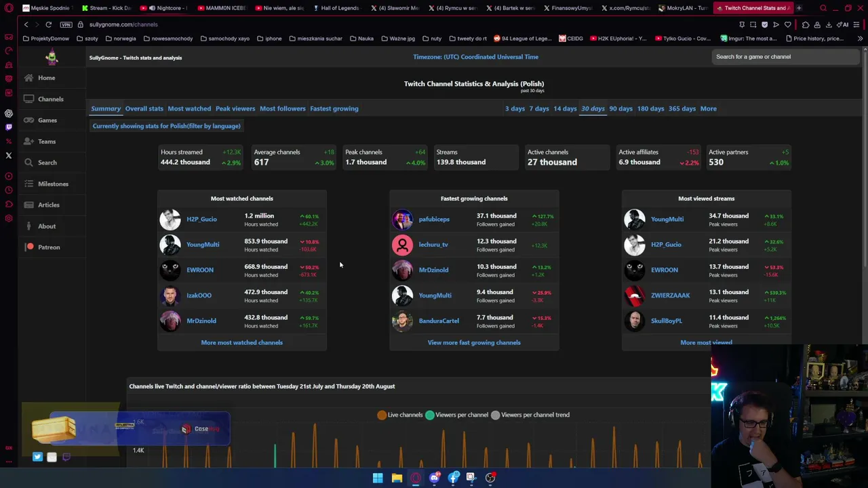Switch to the Most watched tab
The image size is (868, 488).
189,108
